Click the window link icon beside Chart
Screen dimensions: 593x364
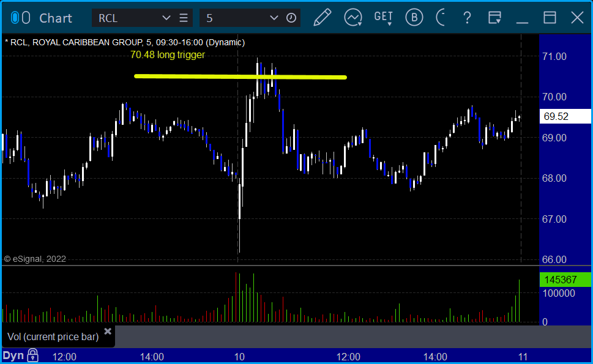20,18
